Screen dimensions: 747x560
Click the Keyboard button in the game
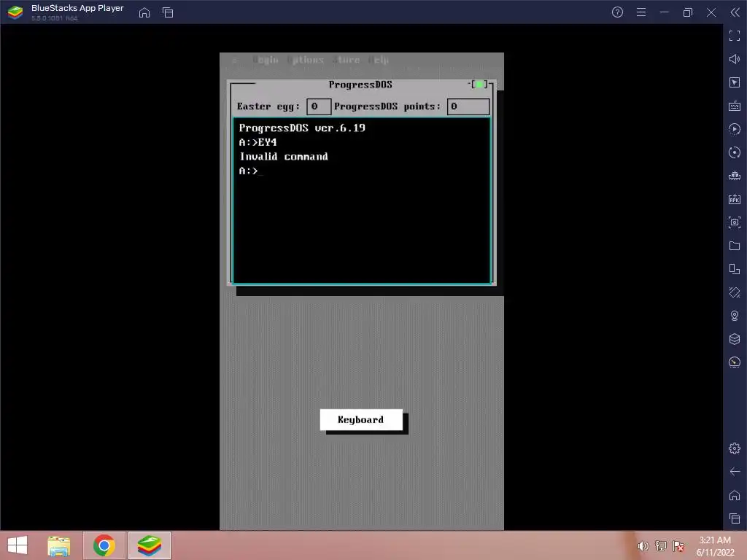point(361,419)
